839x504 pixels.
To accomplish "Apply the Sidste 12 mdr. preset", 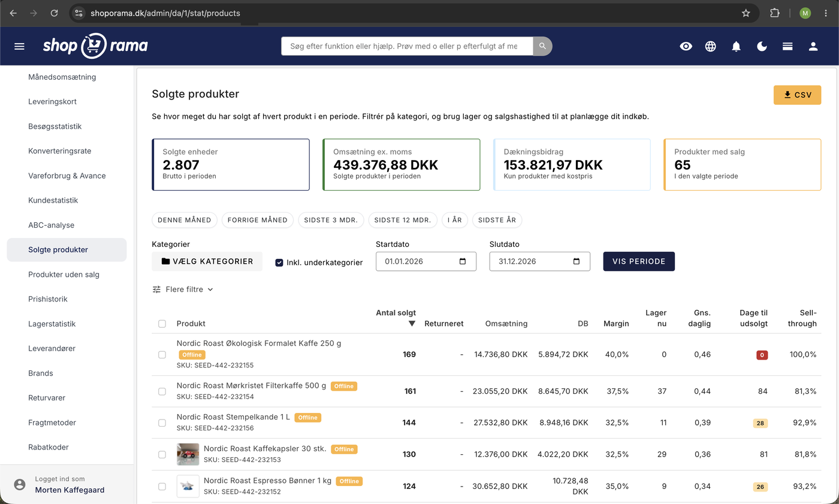I will tap(403, 220).
